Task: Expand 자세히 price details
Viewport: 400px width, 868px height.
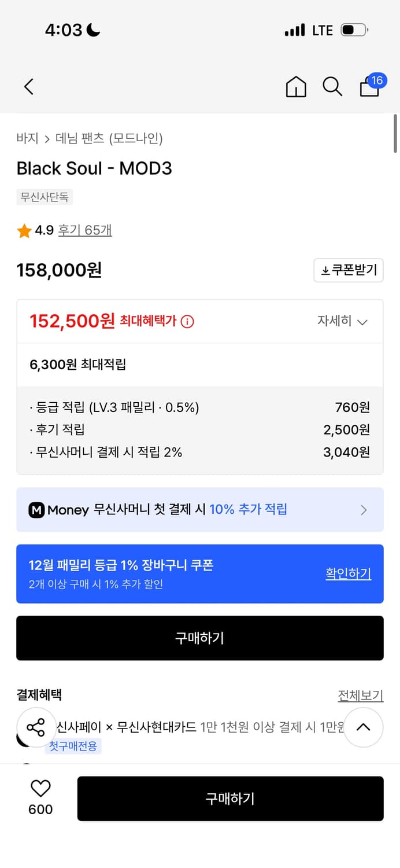Action: point(342,321)
